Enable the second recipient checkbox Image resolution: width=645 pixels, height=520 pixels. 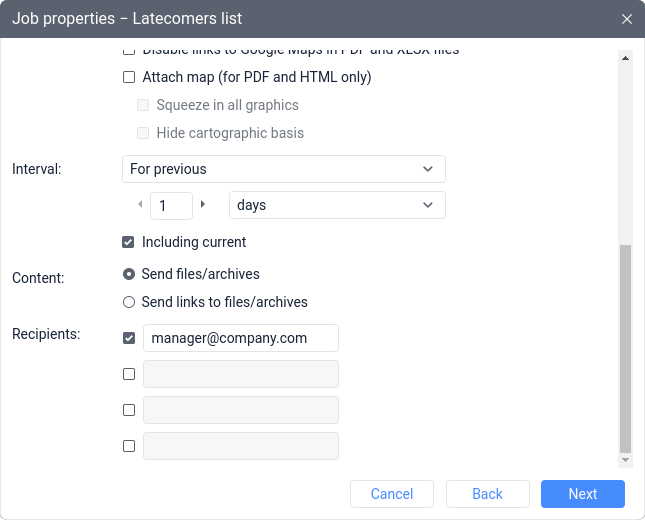[x=129, y=374]
